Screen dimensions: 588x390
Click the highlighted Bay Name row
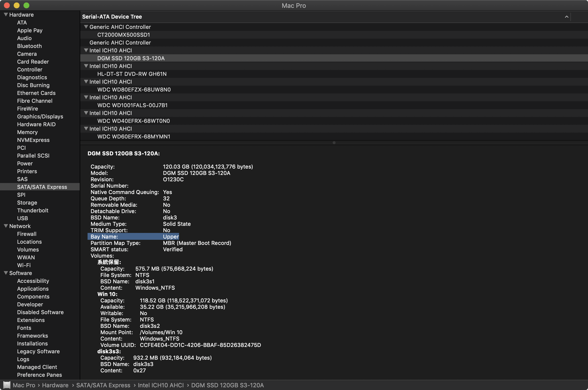[x=133, y=237]
